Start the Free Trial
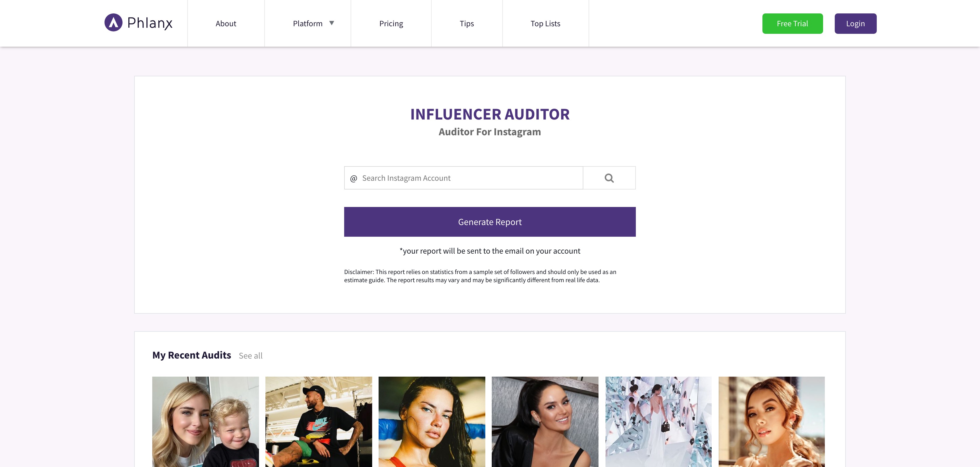Viewport: 980px width, 467px height. (792, 24)
